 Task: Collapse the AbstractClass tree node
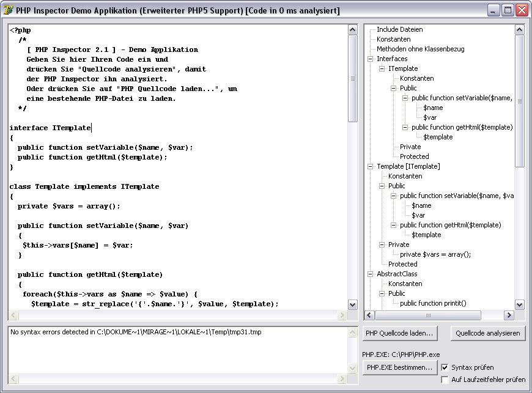[370, 274]
